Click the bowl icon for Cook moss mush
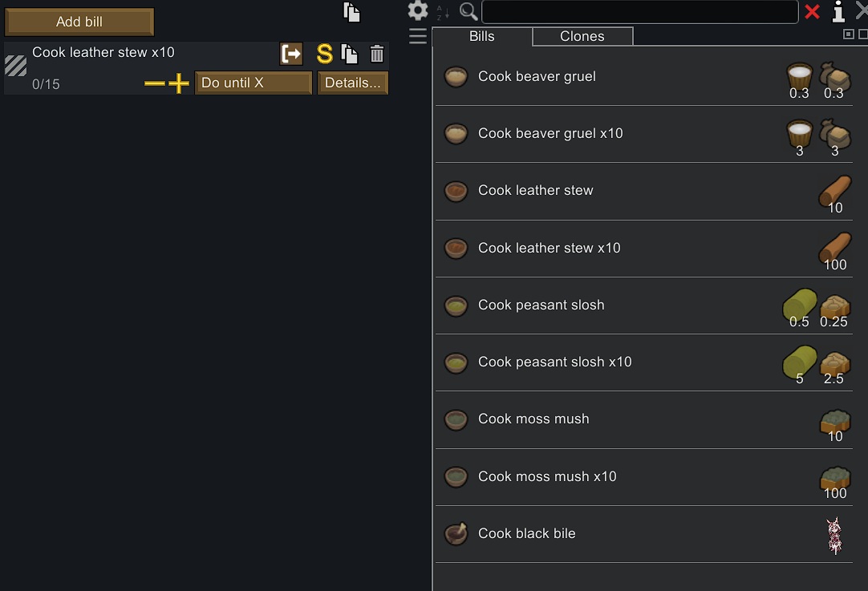The width and height of the screenshot is (868, 591). (x=456, y=419)
